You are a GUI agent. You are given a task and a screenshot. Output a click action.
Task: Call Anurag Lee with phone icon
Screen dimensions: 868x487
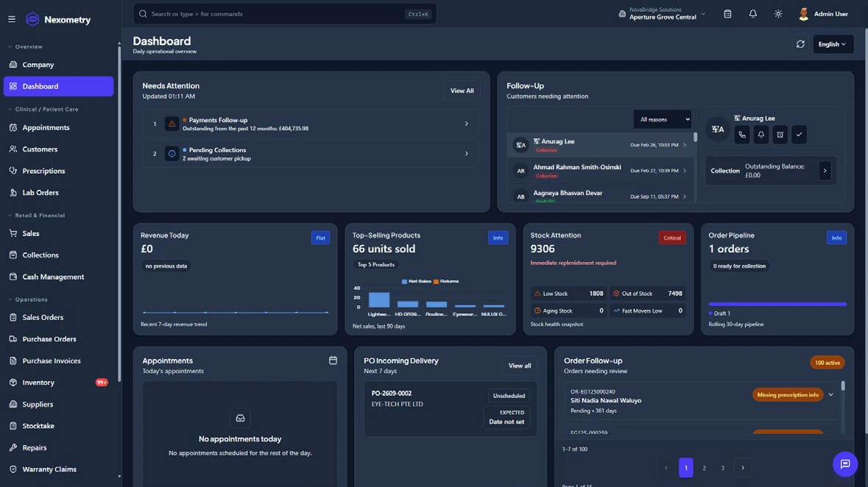[742, 135]
